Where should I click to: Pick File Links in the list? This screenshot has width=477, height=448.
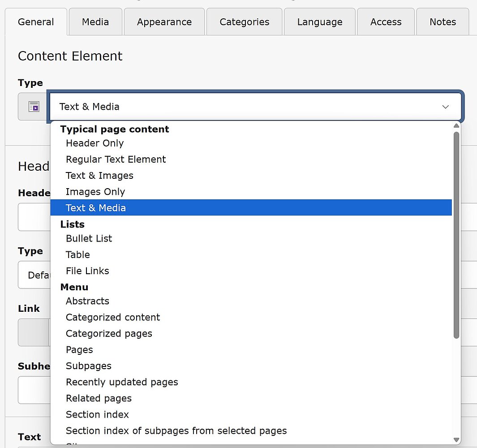[x=87, y=271]
